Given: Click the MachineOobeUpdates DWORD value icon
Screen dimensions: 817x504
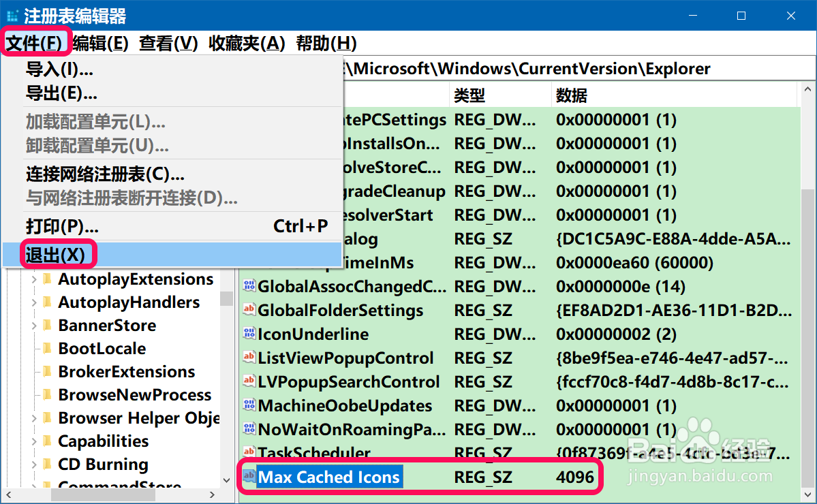Looking at the screenshot, I should 249,405.
